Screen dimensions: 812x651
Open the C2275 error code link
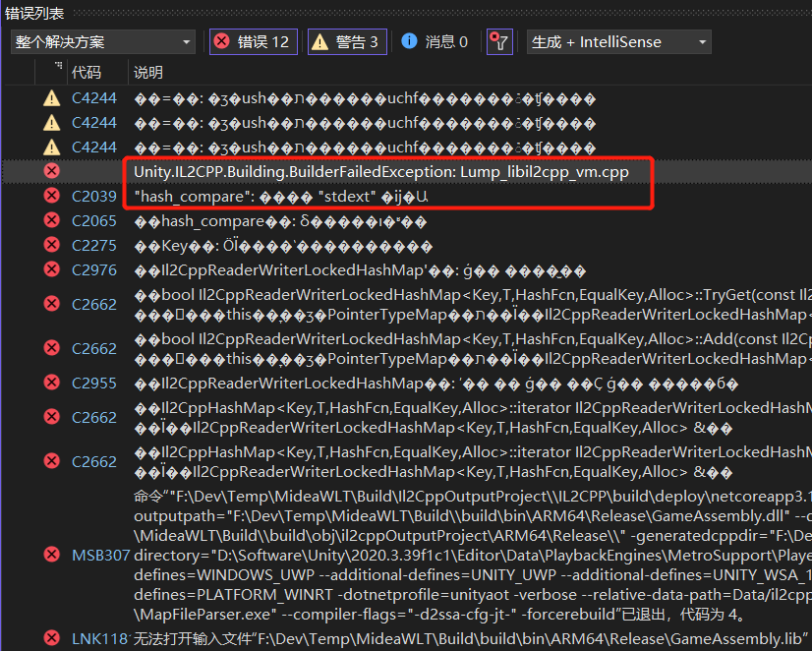(x=93, y=245)
